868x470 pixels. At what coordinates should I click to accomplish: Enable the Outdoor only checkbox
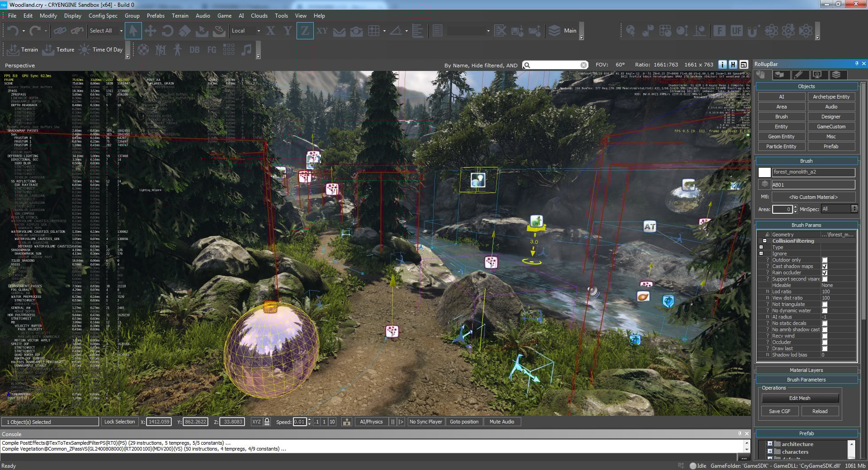(x=825, y=260)
